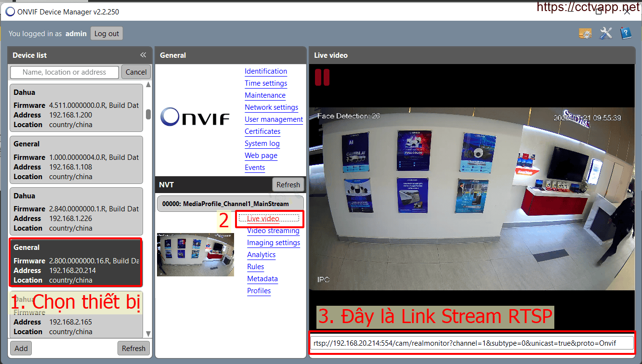Open the Network settings link
642x364 pixels.
tap(271, 107)
